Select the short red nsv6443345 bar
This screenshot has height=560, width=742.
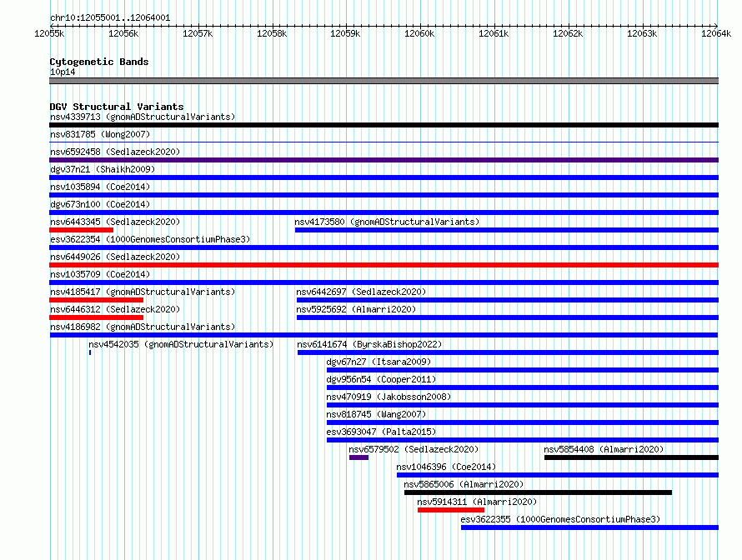point(81,230)
